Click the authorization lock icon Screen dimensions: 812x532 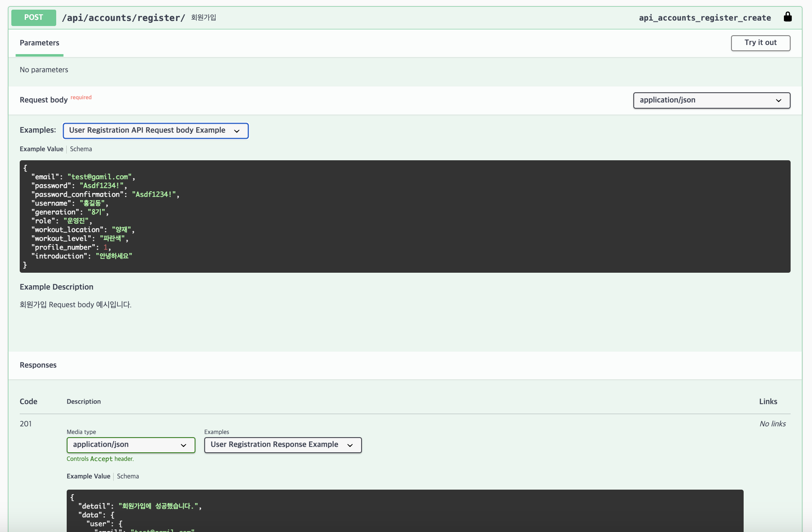[788, 17]
